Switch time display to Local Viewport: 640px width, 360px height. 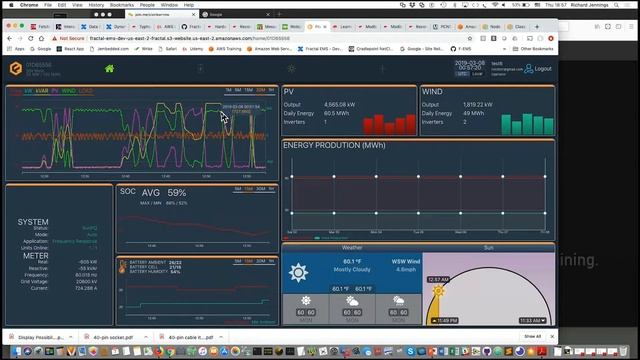point(477,74)
